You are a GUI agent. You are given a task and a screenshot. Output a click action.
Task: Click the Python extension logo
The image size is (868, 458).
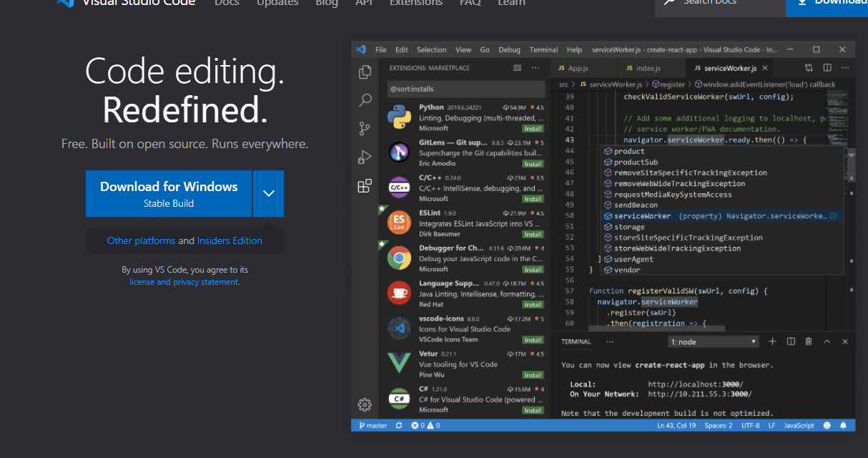[398, 117]
